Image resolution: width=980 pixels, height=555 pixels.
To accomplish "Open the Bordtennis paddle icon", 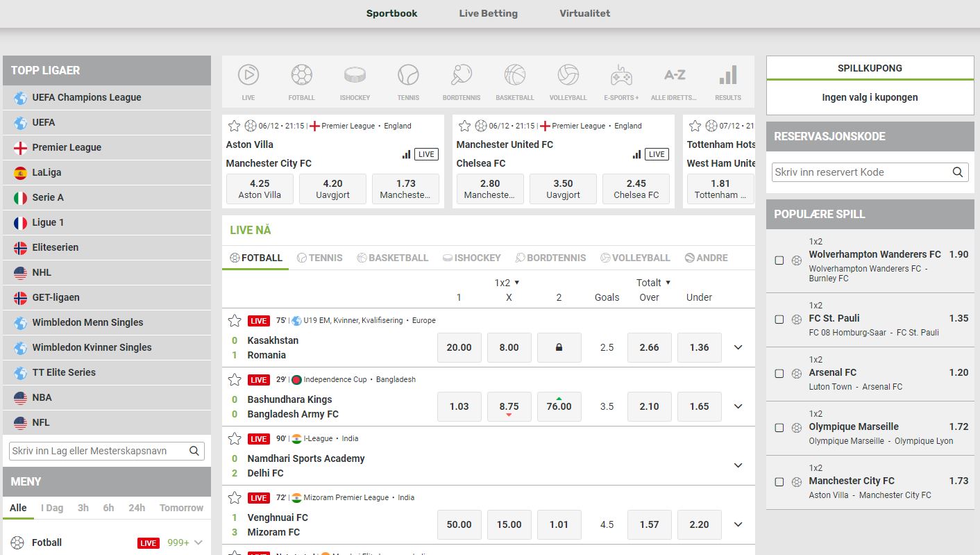I will [462, 75].
